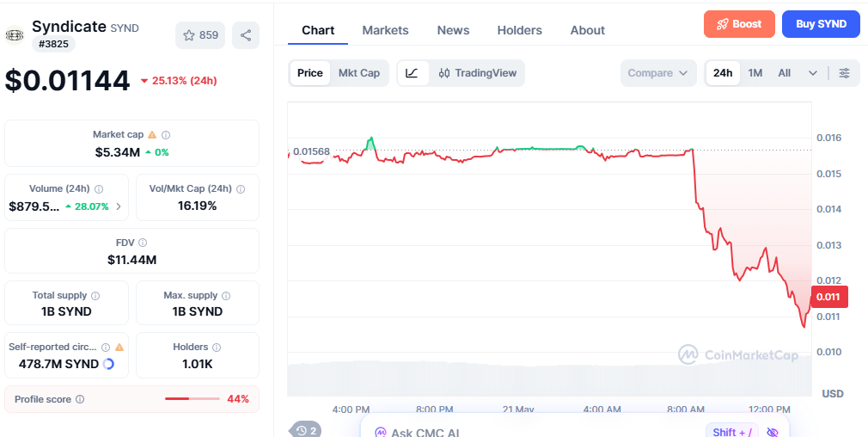This screenshot has height=437, width=868.
Task: Open the Self-reported circulating supply info icon
Action: (x=106, y=348)
